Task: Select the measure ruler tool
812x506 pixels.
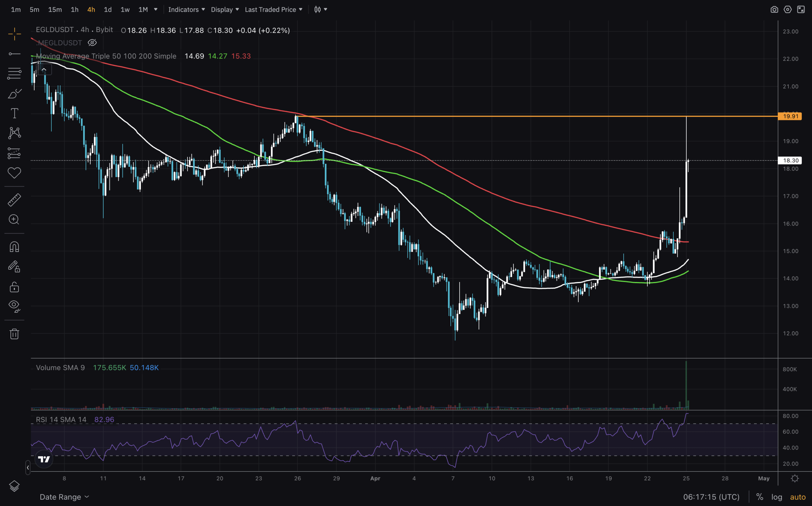Action: click(x=14, y=199)
